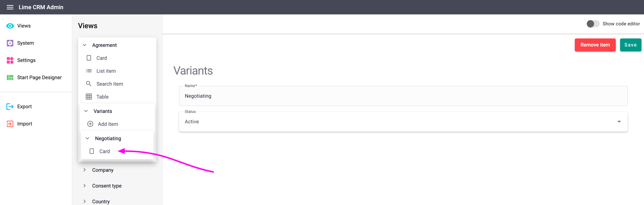Click the Add item plus icon
This screenshot has height=205, width=644.
tap(90, 124)
